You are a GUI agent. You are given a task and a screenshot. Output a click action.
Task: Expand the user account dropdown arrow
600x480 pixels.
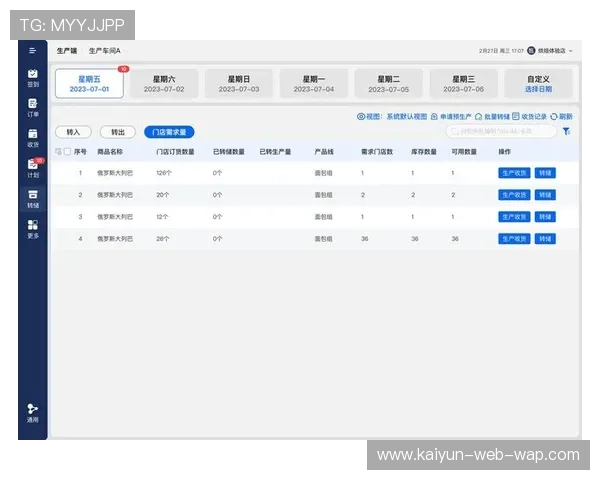pyautogui.click(x=571, y=51)
